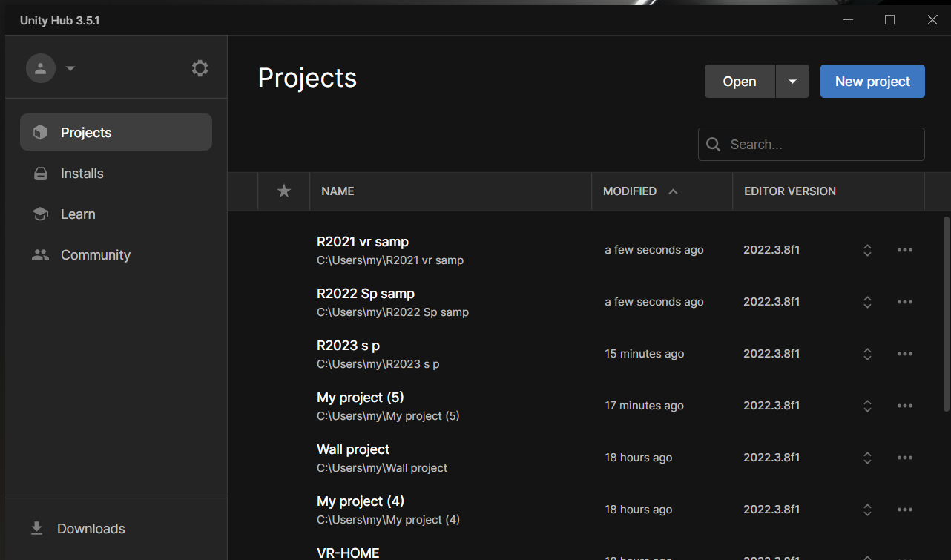Image resolution: width=951 pixels, height=560 pixels.
Task: Open editor version selector for R2023 s p
Action: coord(867,354)
